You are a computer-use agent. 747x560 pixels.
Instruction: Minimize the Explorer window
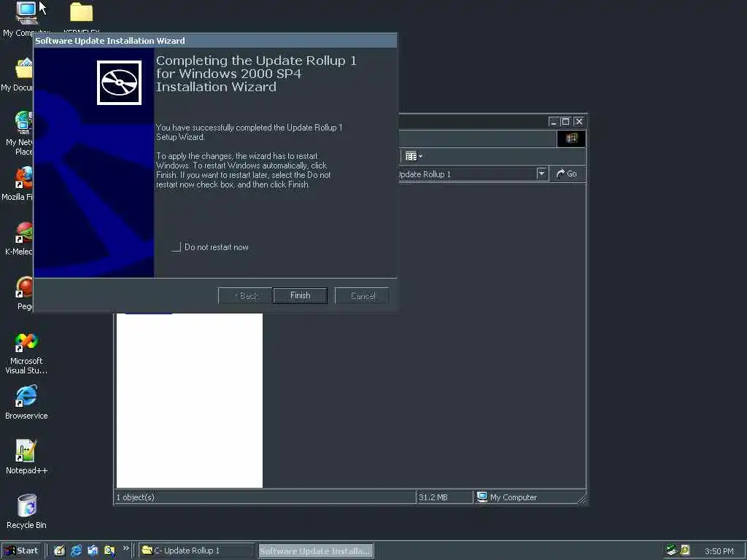tap(553, 122)
